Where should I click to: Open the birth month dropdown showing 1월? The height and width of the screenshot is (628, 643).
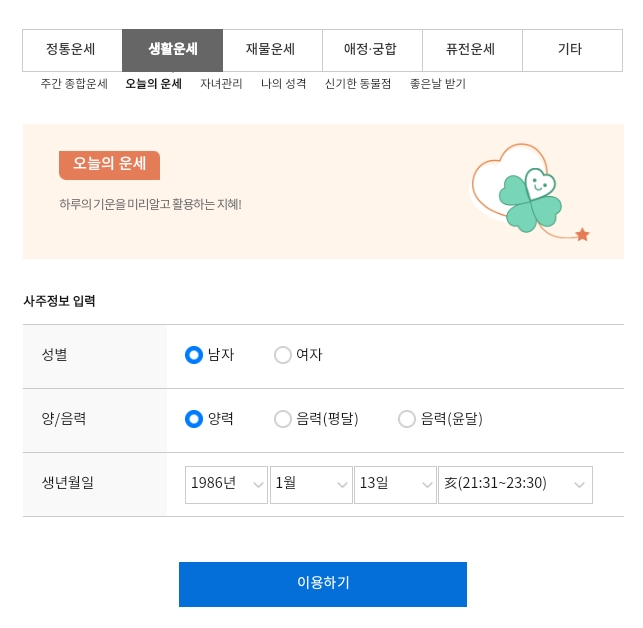click(x=311, y=484)
